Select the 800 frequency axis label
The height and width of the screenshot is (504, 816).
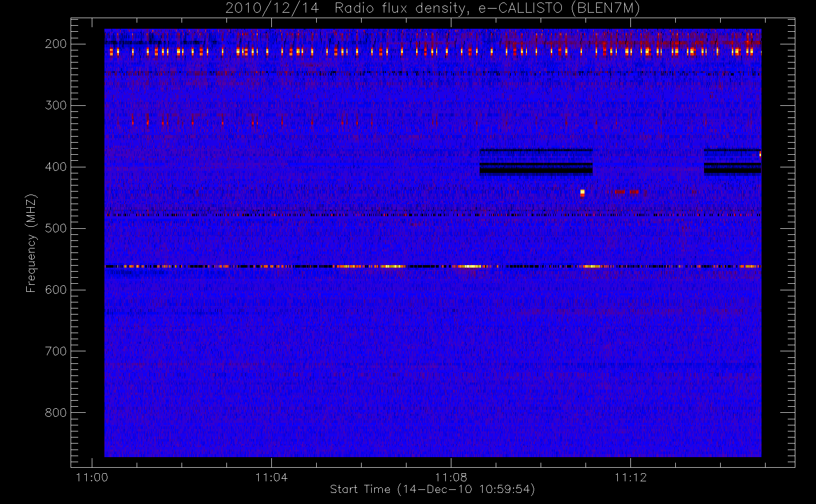click(55, 413)
